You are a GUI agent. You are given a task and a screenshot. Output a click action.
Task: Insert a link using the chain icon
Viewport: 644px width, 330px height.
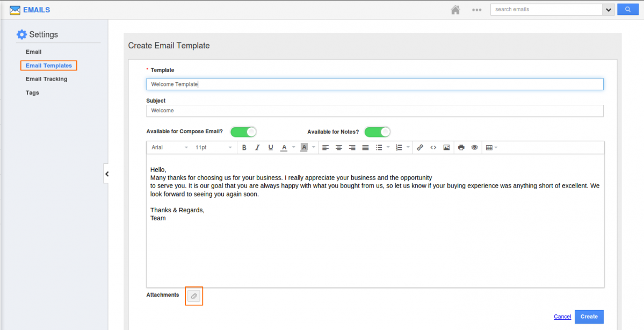420,147
